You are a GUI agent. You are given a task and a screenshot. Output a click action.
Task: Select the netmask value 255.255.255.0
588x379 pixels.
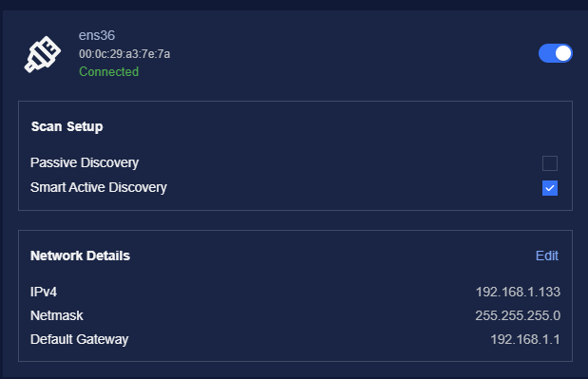(x=518, y=315)
